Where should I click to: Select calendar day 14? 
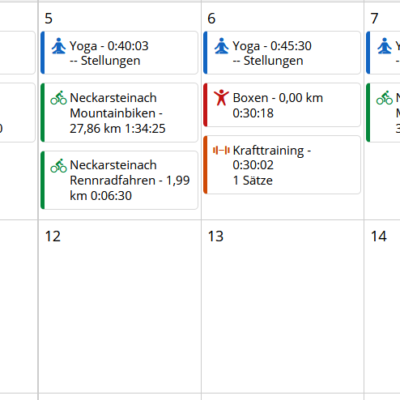pyautogui.click(x=382, y=306)
